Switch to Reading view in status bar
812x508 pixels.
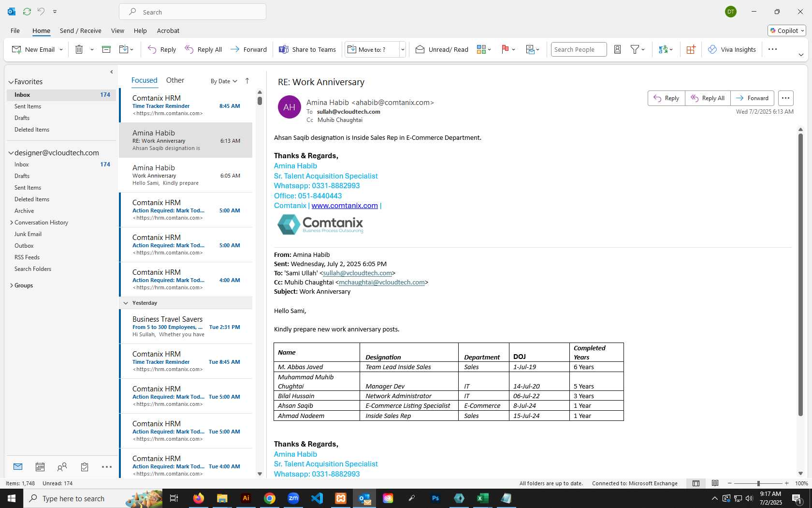pyautogui.click(x=715, y=483)
